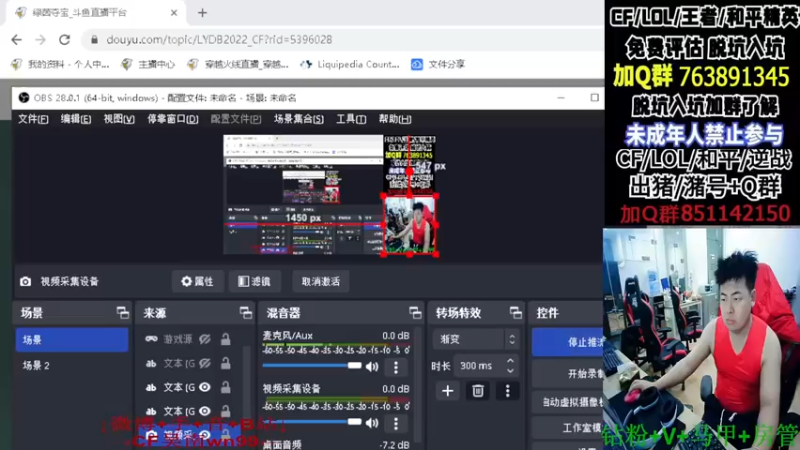This screenshot has width=800, height=450.
Task: Toggle the lock on 游戏源 source
Action: pyautogui.click(x=226, y=339)
